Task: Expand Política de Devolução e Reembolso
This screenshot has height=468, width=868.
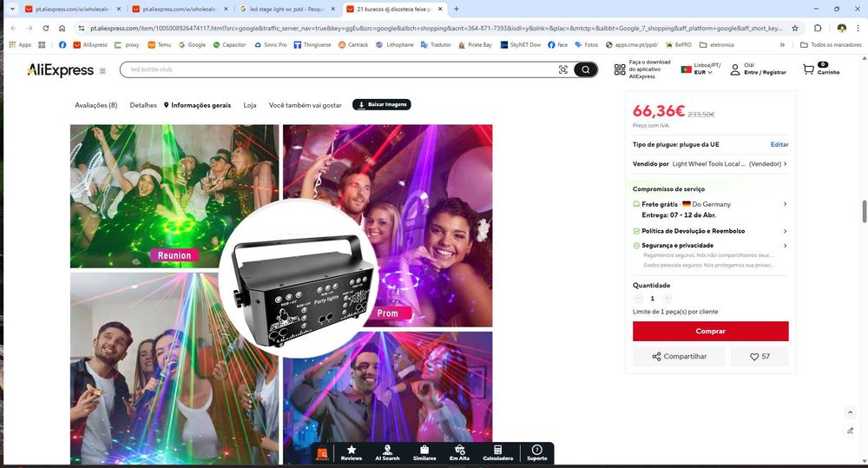Action: click(x=785, y=231)
